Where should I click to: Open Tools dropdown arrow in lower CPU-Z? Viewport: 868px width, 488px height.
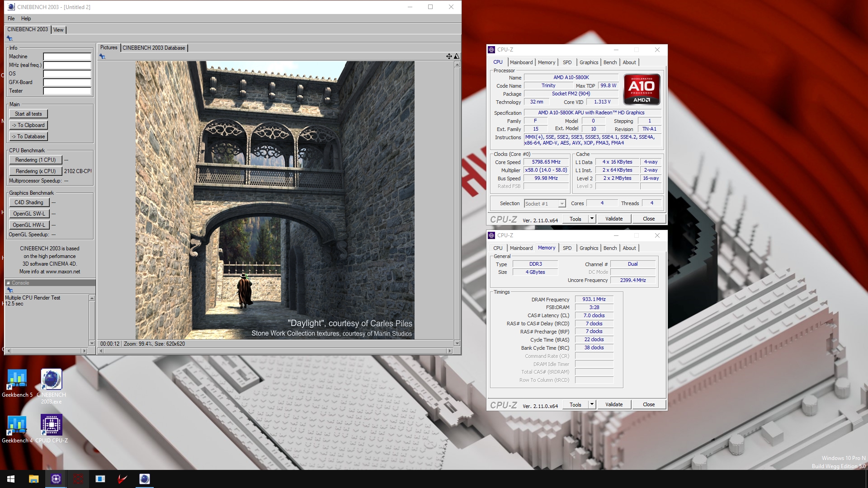[x=592, y=404]
